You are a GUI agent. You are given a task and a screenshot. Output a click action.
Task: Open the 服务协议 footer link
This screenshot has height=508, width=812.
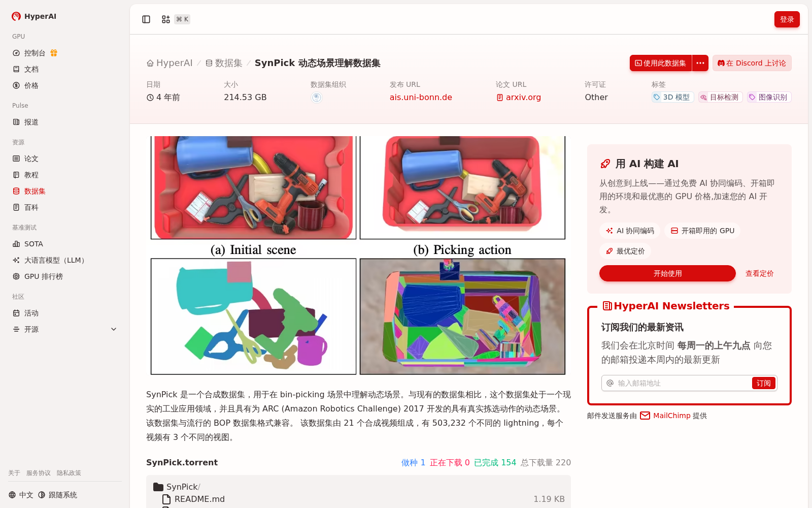tap(39, 473)
